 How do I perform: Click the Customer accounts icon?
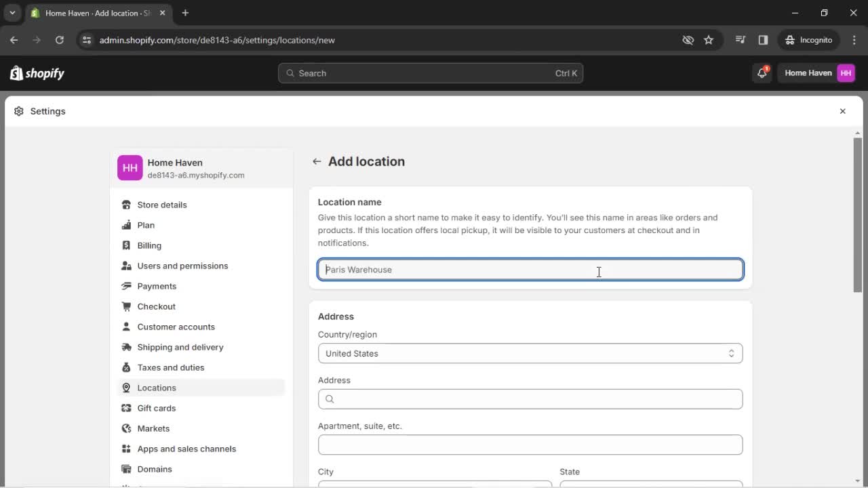(x=126, y=327)
